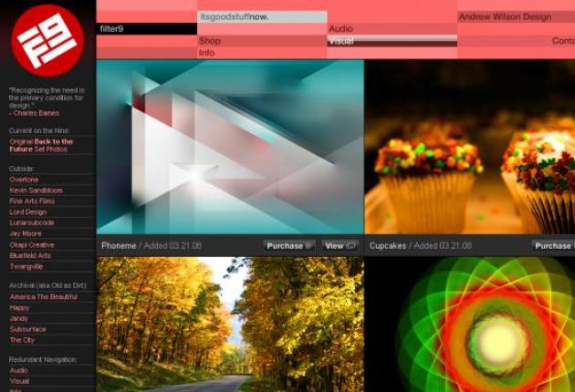View the Phoneme artwork
575x392 pixels.
coord(340,246)
